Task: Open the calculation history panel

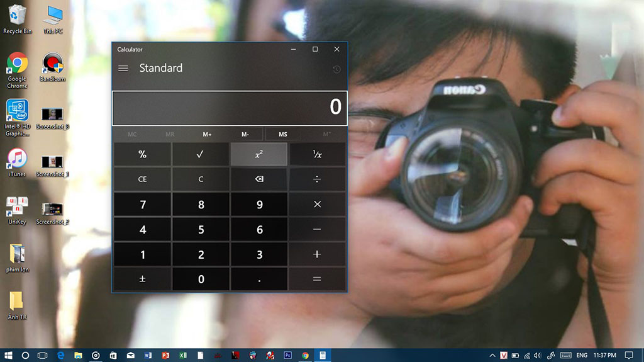Action: click(x=336, y=69)
